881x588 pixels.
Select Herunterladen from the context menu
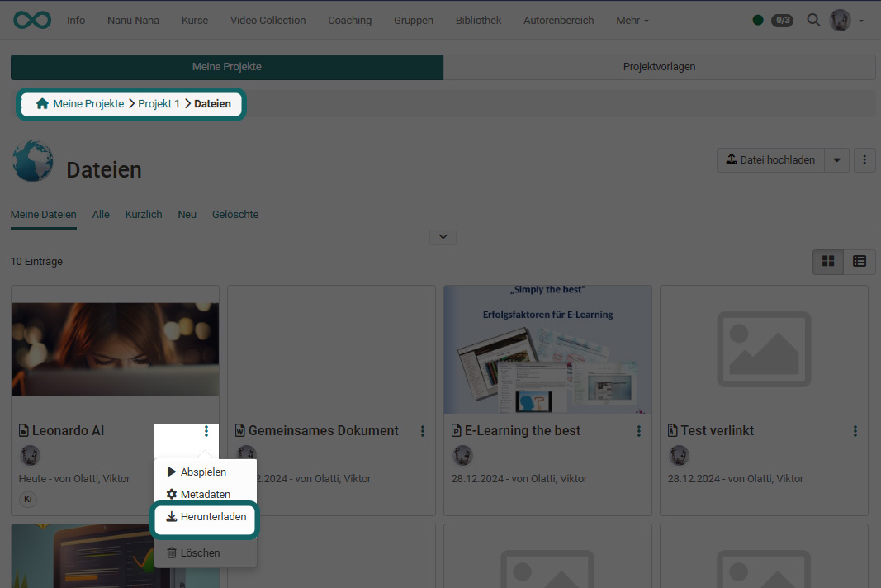pyautogui.click(x=206, y=517)
